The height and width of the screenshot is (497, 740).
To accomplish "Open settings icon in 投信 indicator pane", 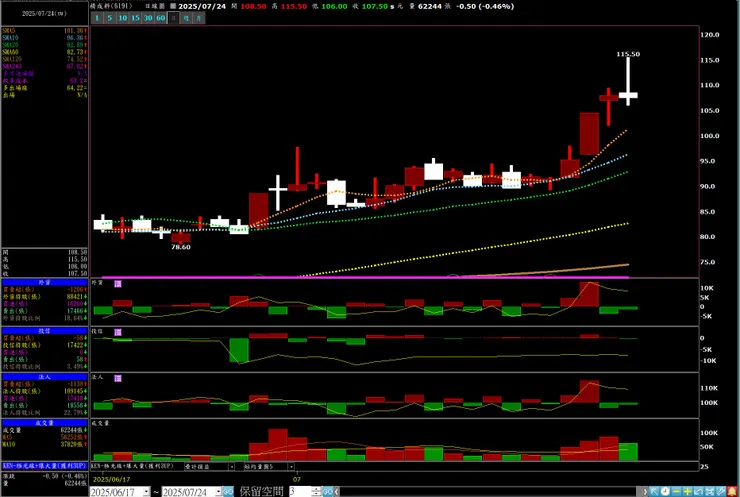I will 118,332.
